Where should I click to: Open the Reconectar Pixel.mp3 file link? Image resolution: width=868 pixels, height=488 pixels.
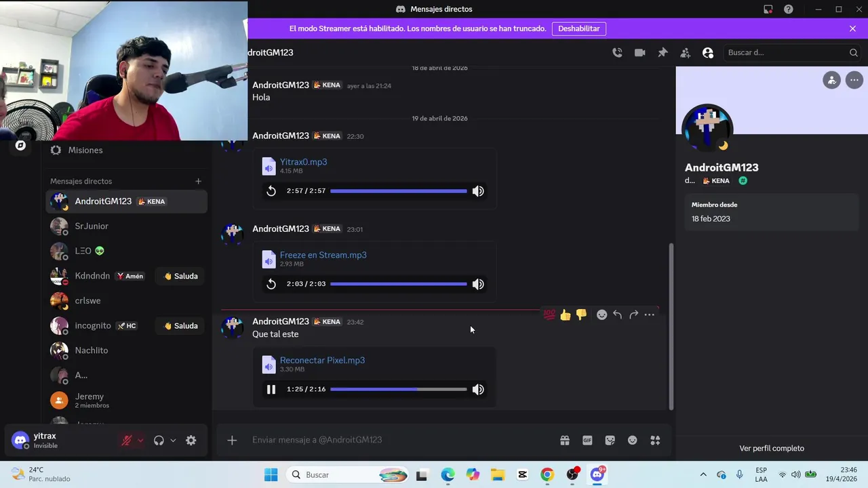click(322, 360)
